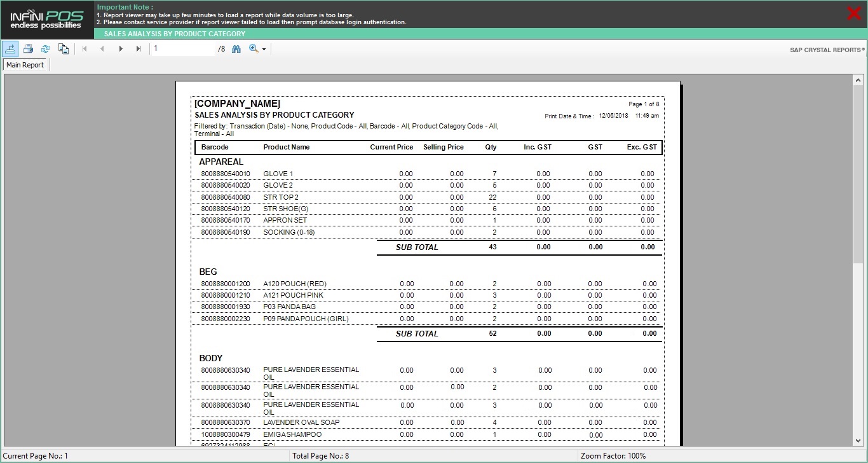Click the GLOVE 1 product row

click(x=427, y=174)
